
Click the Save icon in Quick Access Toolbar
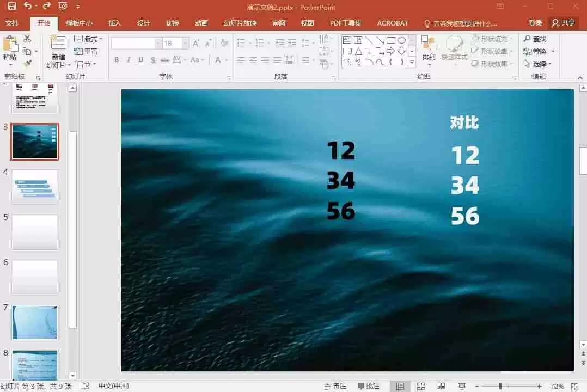(x=11, y=5)
